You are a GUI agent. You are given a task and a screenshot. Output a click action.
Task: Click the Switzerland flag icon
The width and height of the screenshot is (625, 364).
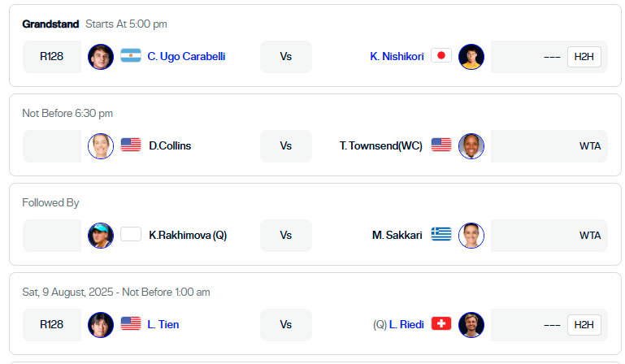click(441, 323)
